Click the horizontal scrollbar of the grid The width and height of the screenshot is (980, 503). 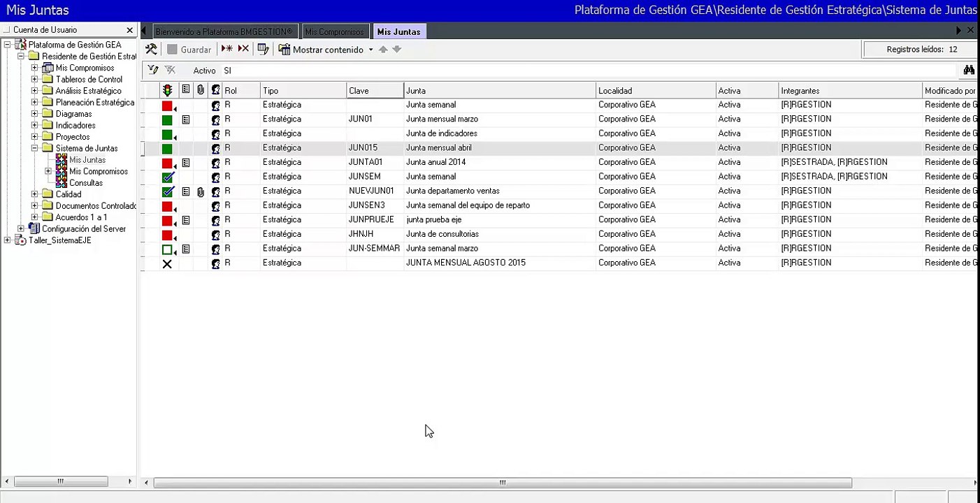[502, 483]
